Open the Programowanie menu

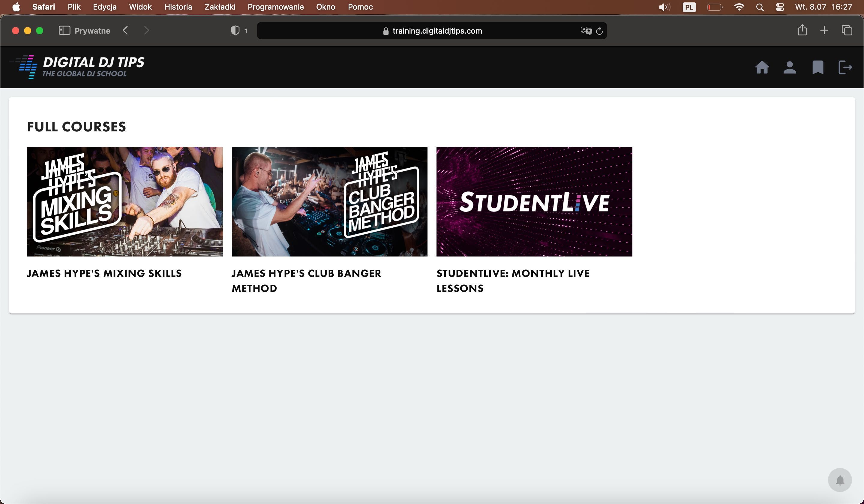point(276,7)
